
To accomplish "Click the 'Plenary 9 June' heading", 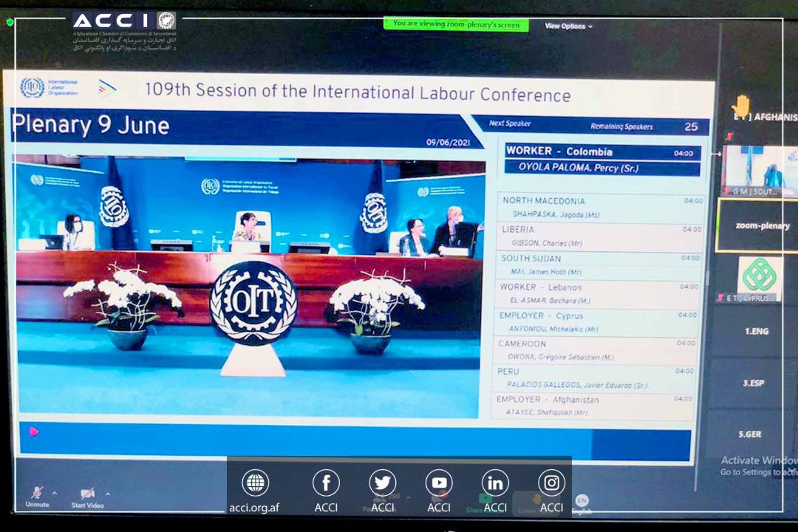I will click(x=91, y=125).
